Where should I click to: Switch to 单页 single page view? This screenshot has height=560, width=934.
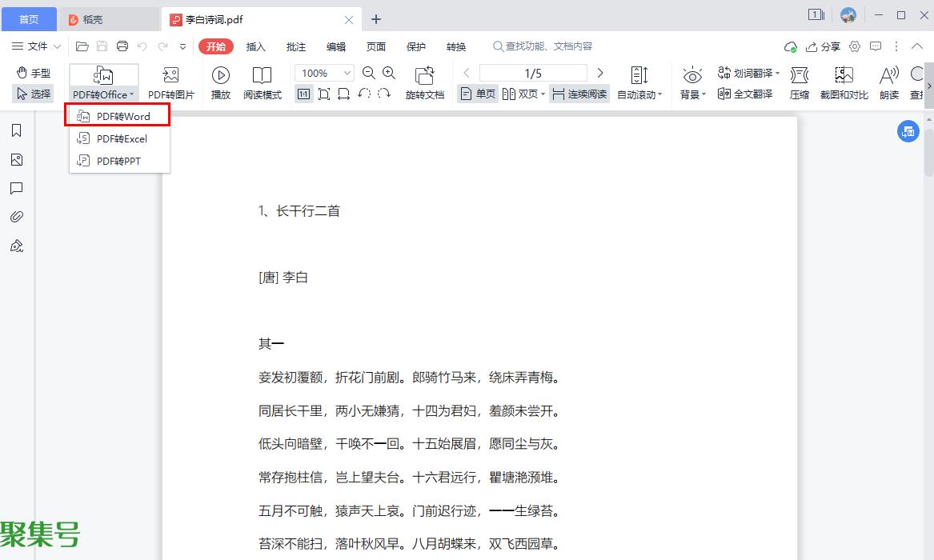click(x=478, y=94)
